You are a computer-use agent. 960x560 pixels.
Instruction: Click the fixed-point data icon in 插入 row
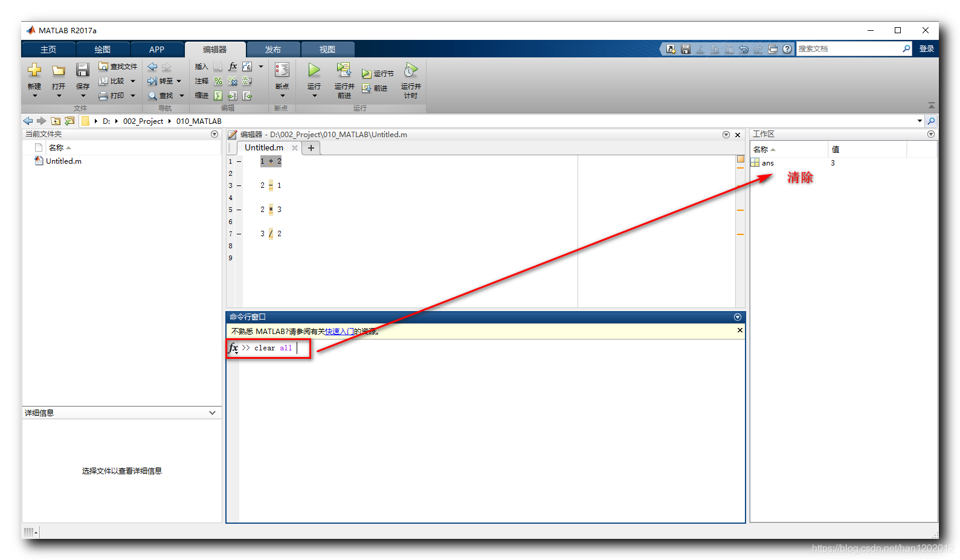click(x=247, y=66)
